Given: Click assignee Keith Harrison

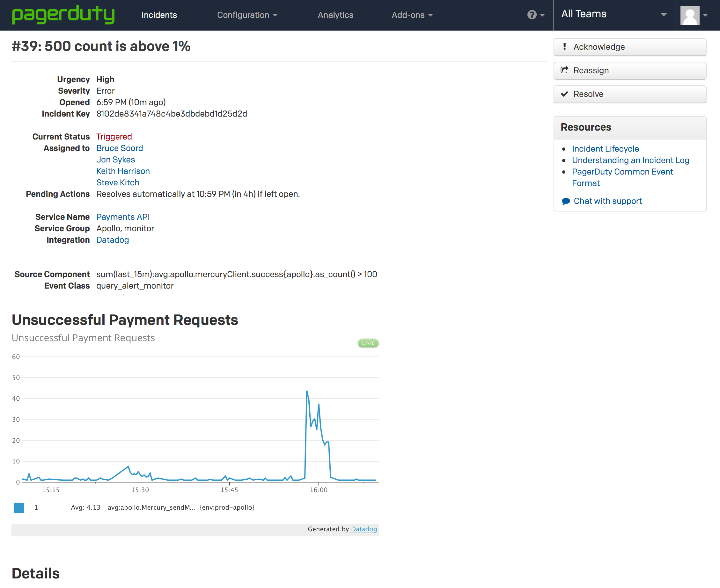Looking at the screenshot, I should pos(123,171).
